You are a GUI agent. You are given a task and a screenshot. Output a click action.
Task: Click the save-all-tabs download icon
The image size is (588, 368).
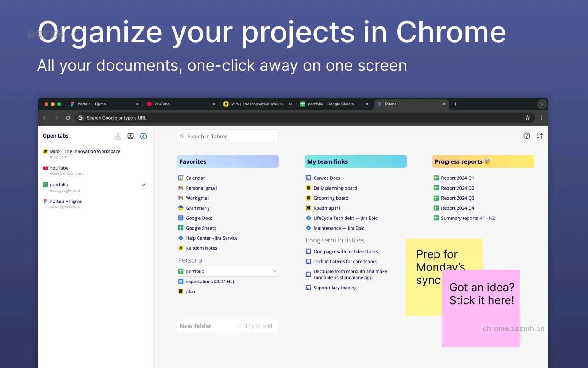130,136
